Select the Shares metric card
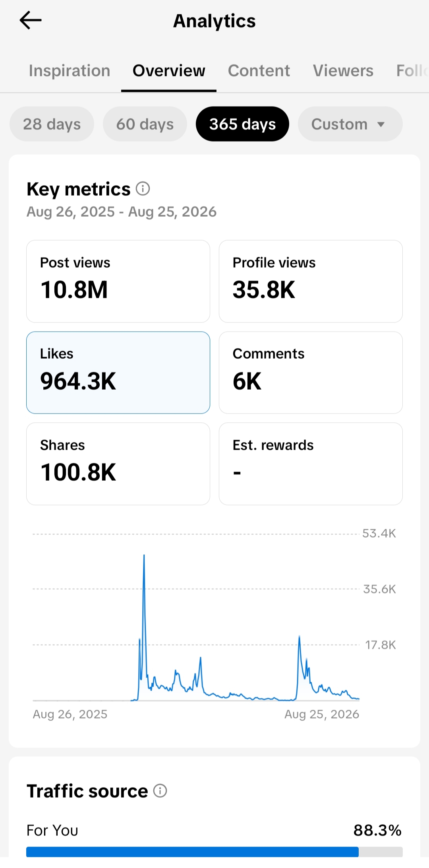The width and height of the screenshot is (429, 868). (118, 464)
